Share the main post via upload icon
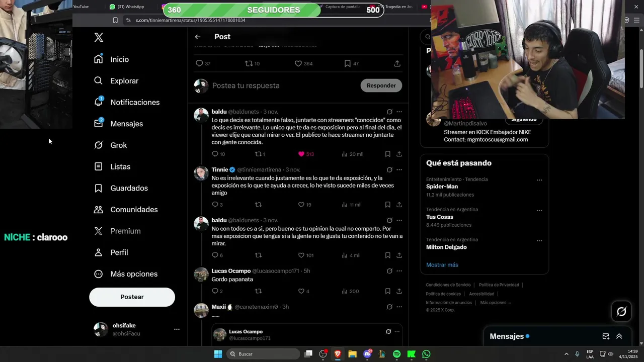 click(x=397, y=63)
